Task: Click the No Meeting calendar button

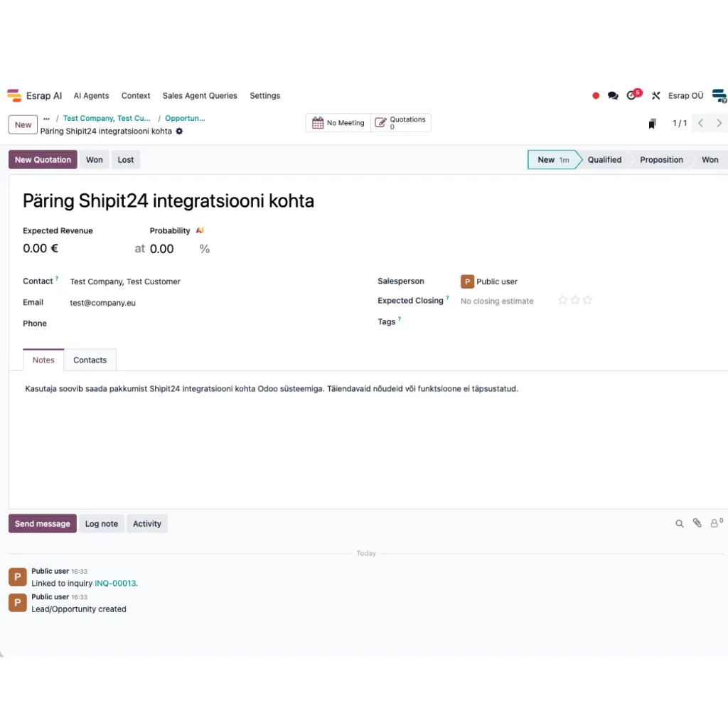Action: point(338,123)
